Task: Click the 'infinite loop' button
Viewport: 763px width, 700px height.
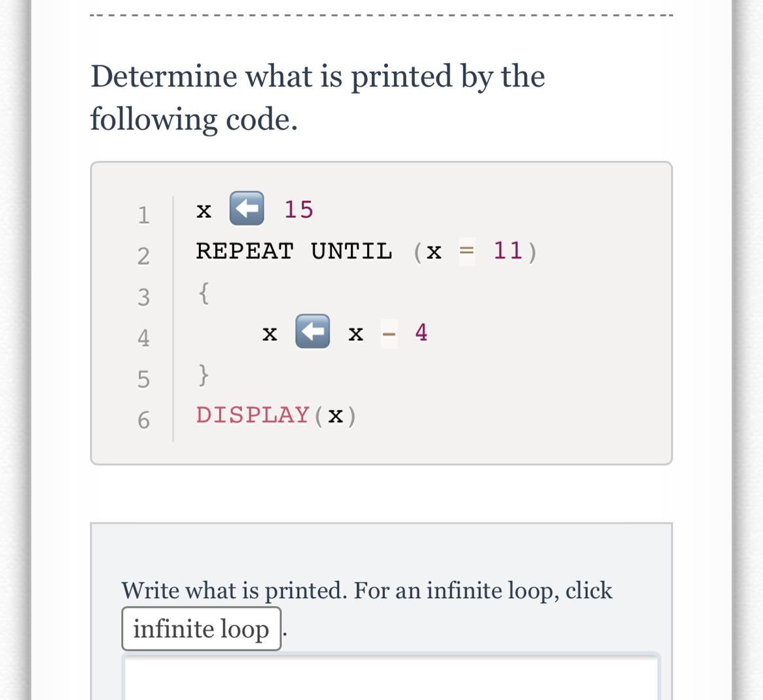Action: tap(202, 629)
